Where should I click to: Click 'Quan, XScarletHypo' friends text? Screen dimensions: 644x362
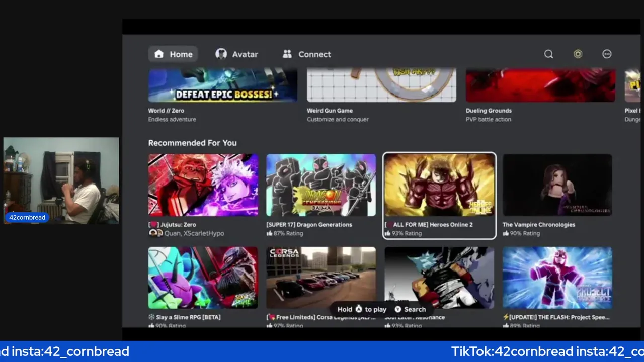coord(194,233)
